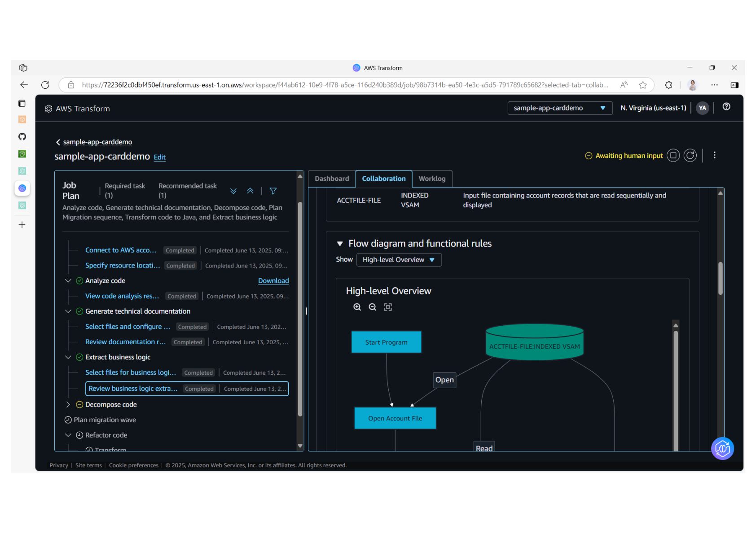756x534 pixels.
Task: Click the Download link for Analyze code
Action: pyautogui.click(x=273, y=281)
